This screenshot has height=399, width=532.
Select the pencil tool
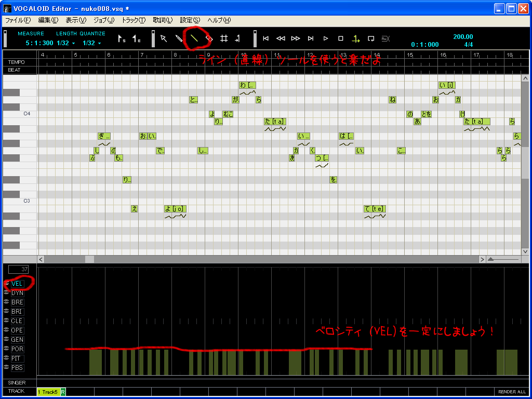[x=179, y=38]
